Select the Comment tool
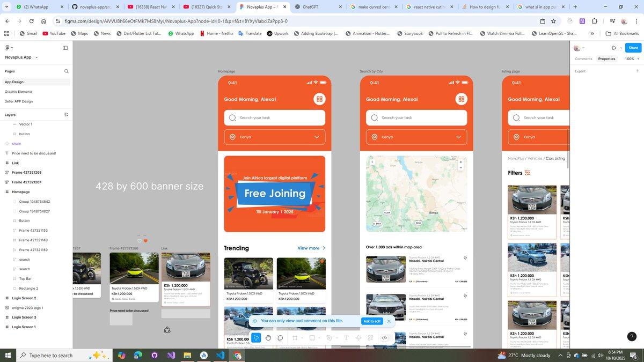The image size is (644, 362). pos(280,338)
